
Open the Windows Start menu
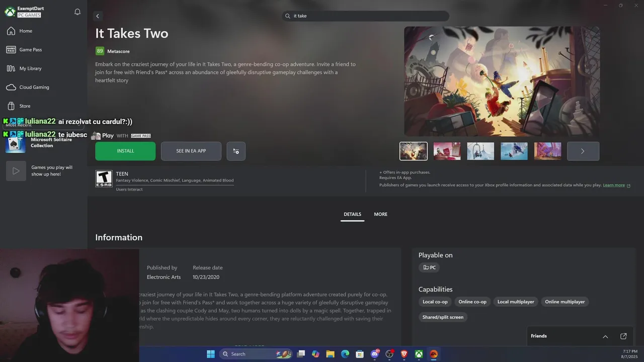pyautogui.click(x=211, y=354)
